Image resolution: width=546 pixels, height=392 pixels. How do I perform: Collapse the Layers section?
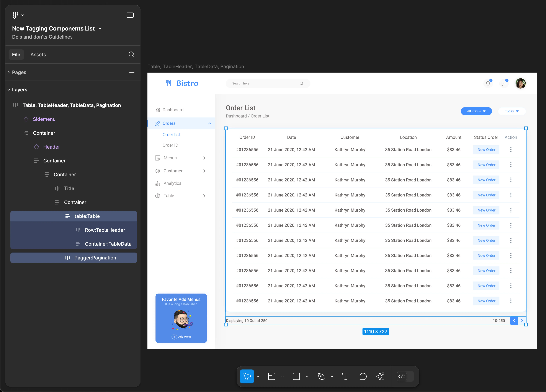click(x=9, y=89)
